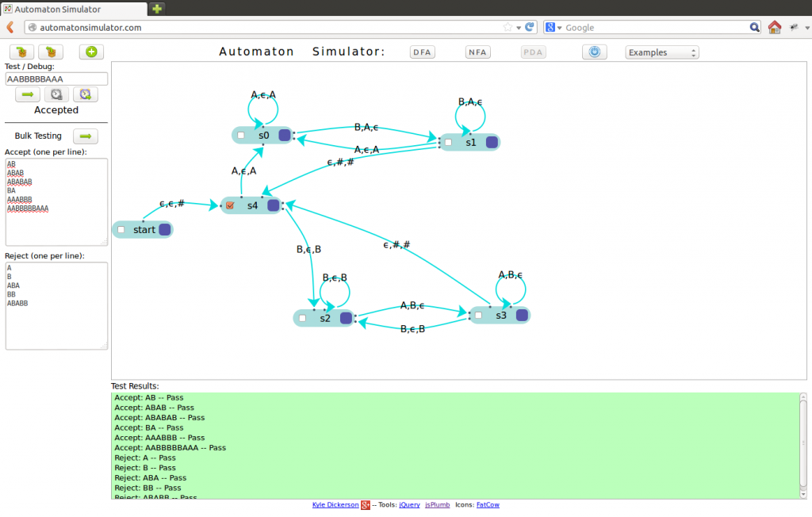This screenshot has height=517, width=812.
Task: Switch to NFA mode
Action: coord(477,52)
